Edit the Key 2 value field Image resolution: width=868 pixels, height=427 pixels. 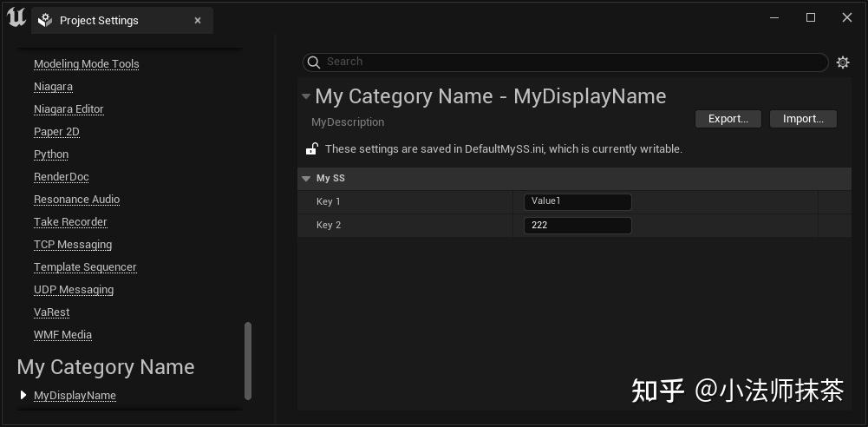click(x=578, y=225)
